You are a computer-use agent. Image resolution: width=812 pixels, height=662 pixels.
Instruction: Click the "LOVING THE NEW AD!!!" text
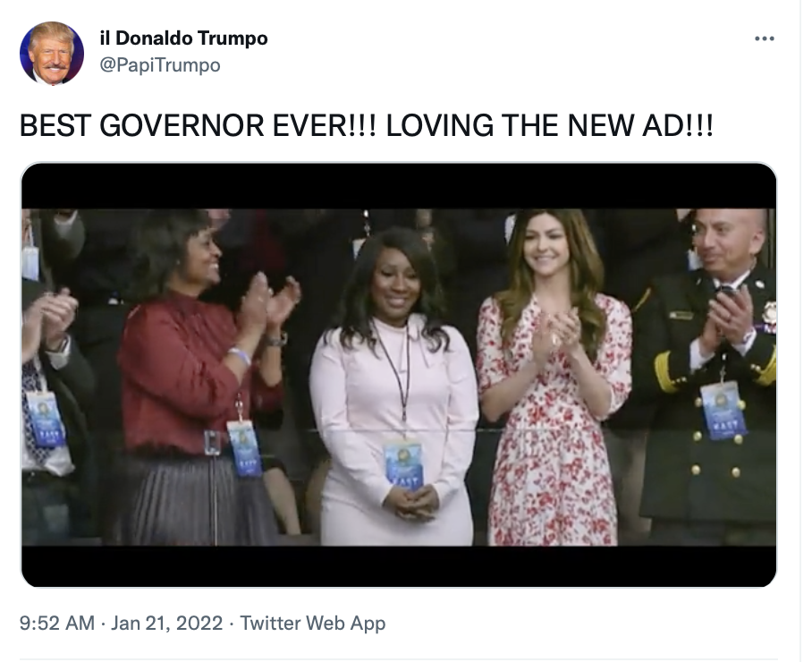[x=550, y=125]
